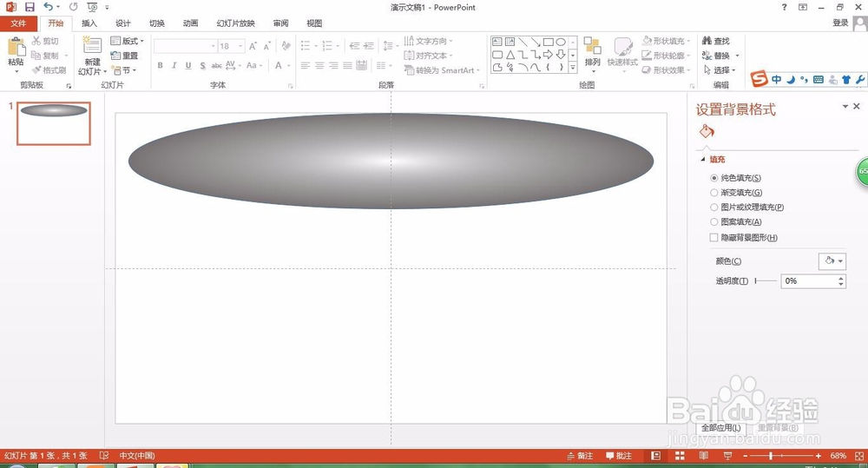Click the Undo arrow icon
Image resolution: width=868 pixels, height=468 pixels.
(48, 7)
